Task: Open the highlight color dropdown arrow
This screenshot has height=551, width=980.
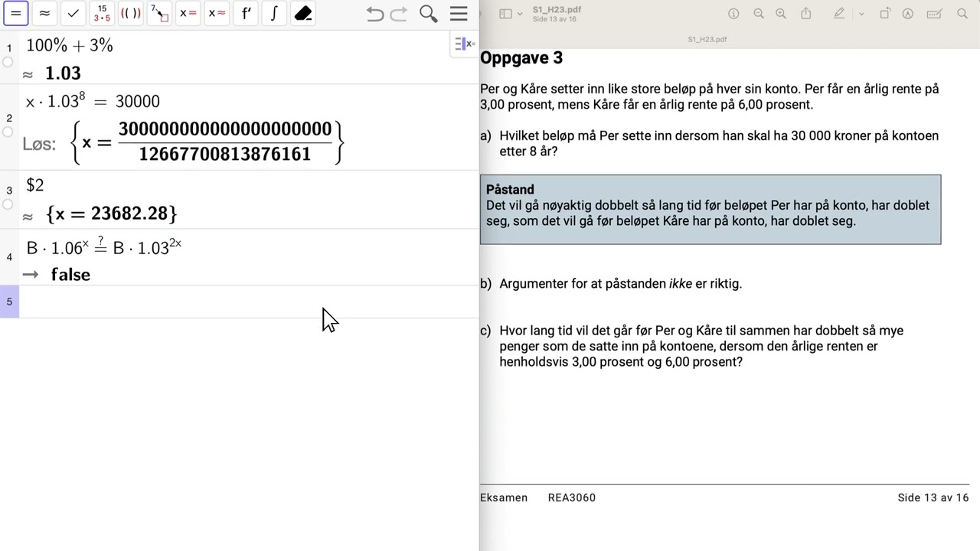Action: [x=861, y=14]
